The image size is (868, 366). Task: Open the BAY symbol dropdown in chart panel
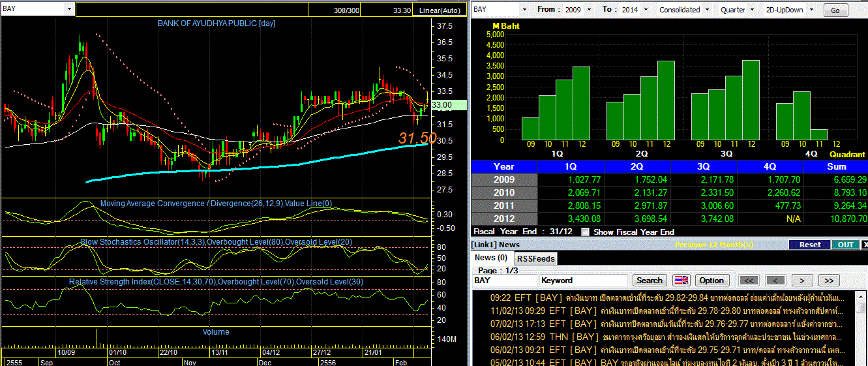(69, 9)
